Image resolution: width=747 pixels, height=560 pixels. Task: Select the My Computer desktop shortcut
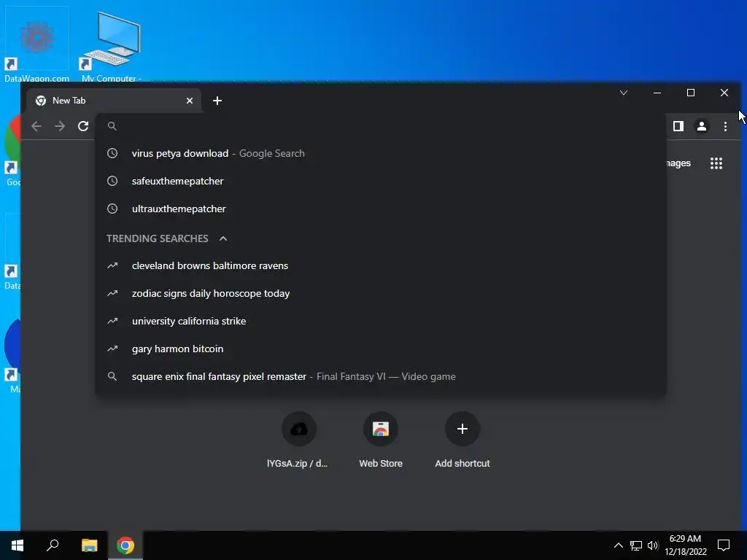click(112, 46)
